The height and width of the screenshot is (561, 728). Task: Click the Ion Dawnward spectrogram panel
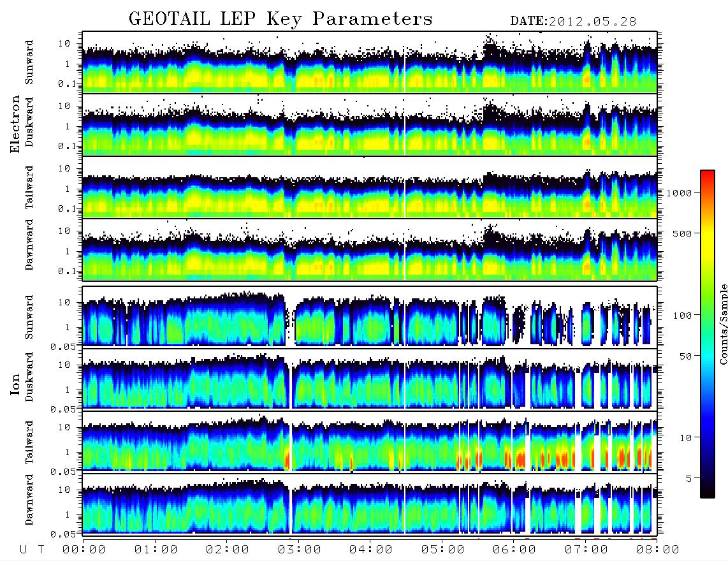(x=370, y=504)
